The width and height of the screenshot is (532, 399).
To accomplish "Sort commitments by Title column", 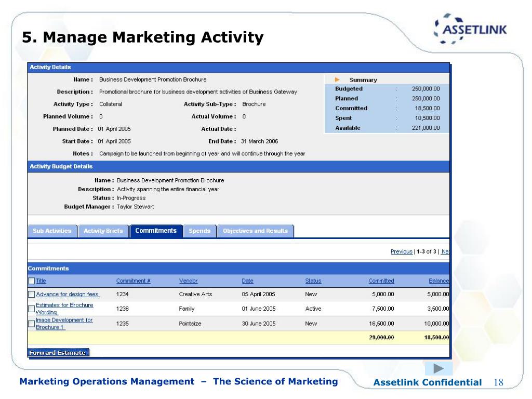I will (x=41, y=281).
